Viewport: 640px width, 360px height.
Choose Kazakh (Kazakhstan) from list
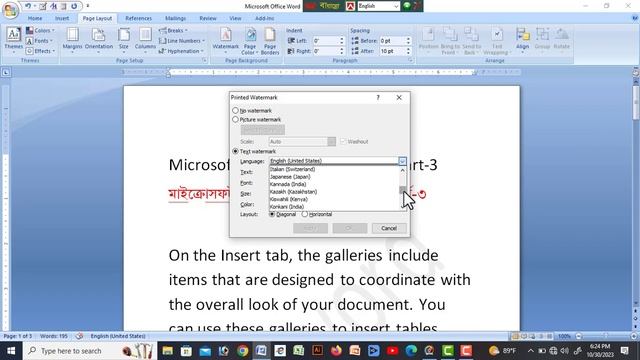click(x=334, y=192)
